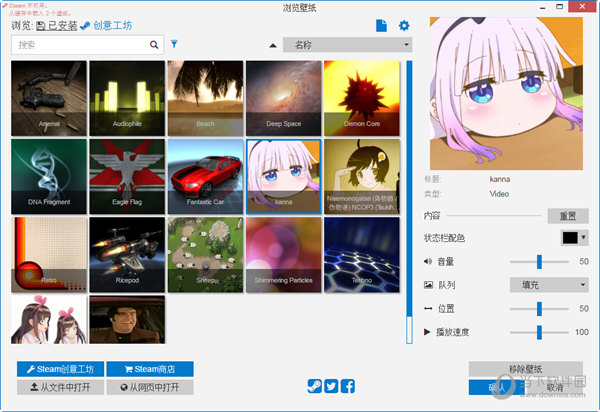Toggle sort order ascending arrow

click(273, 46)
